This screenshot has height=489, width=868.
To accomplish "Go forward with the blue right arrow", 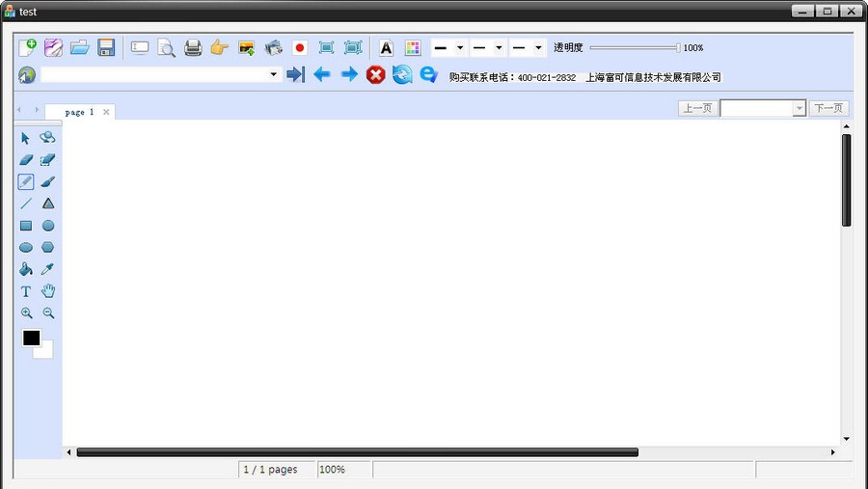I will tap(349, 74).
